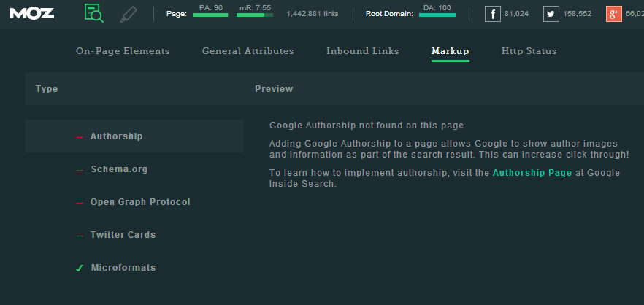Screen dimensions: 644x305
Task: Open the Inbound Links tab
Action: click(x=363, y=51)
